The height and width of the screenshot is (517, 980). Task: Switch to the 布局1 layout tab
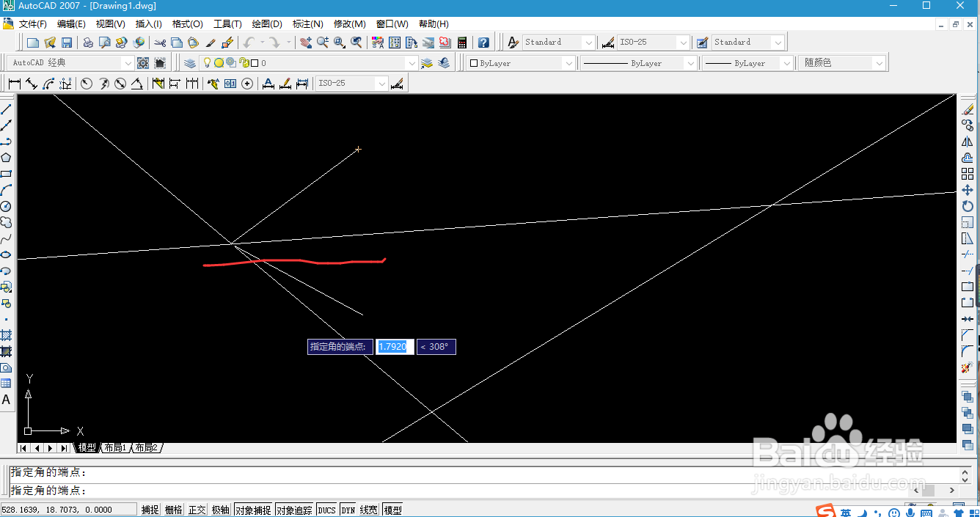(115, 447)
